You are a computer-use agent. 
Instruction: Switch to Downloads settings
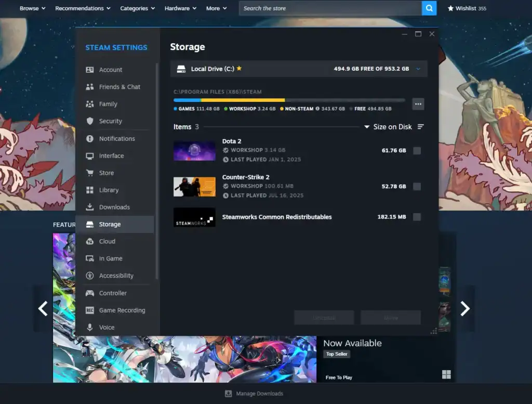pyautogui.click(x=115, y=207)
